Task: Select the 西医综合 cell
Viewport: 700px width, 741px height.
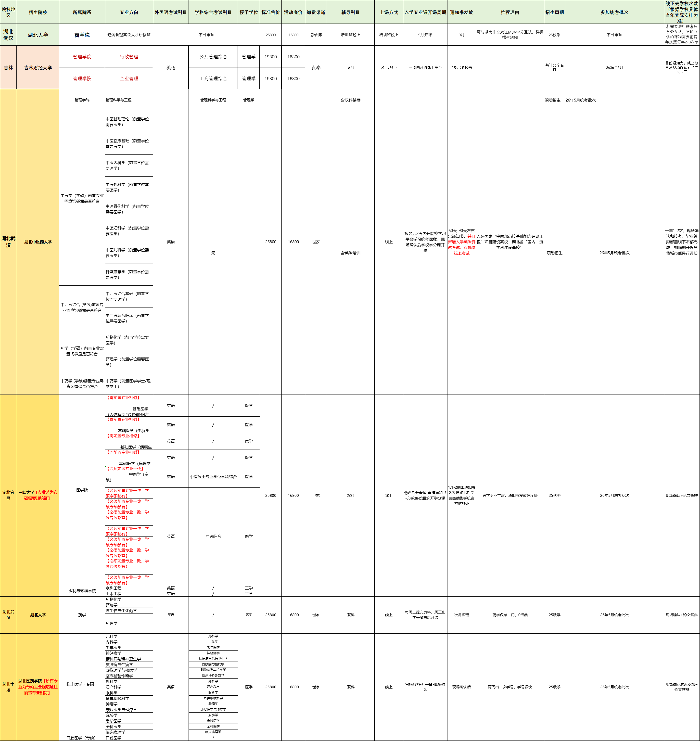Action: [x=213, y=536]
